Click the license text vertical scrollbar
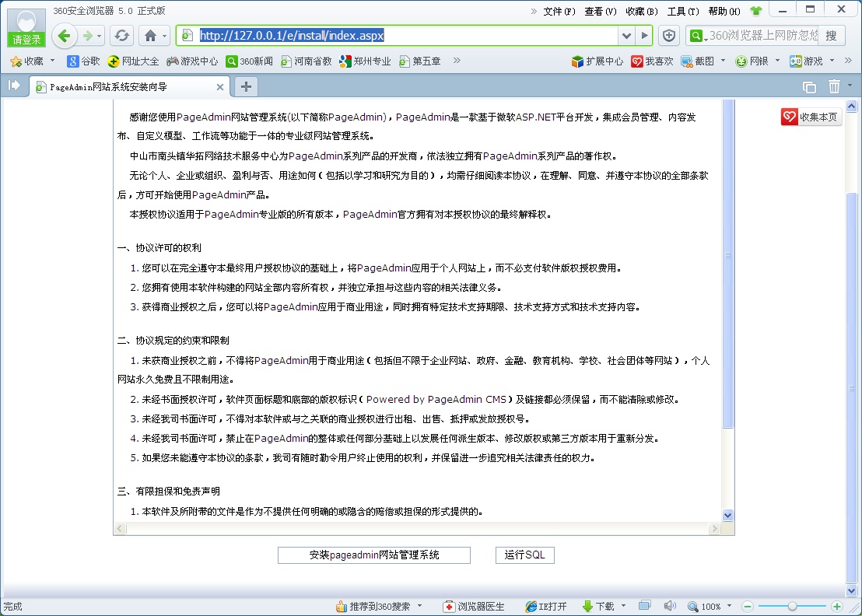Screen dimensions: 862x616 pos(728,264)
